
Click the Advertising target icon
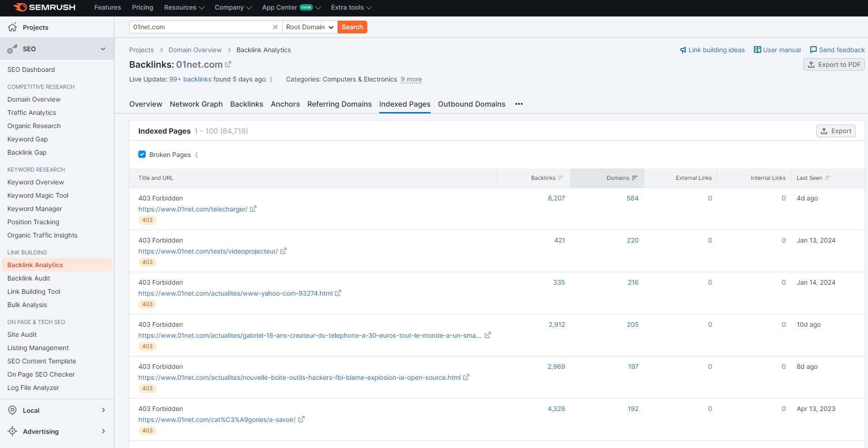tap(12, 431)
